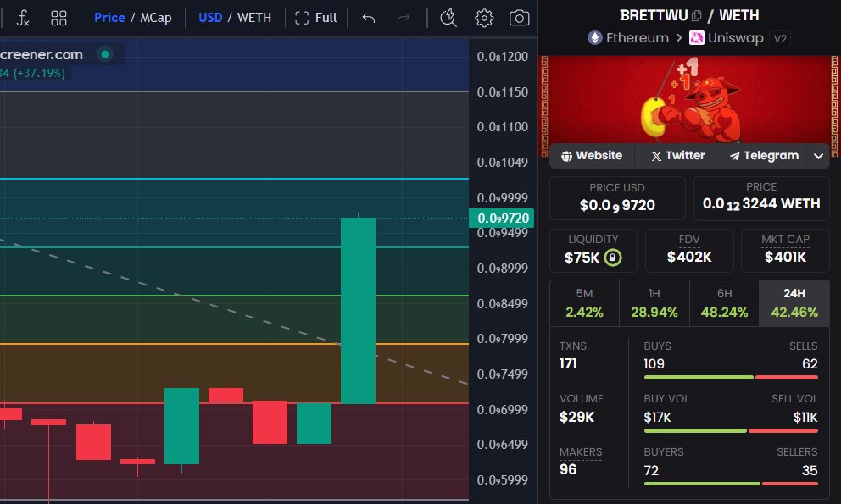Open the quick search lightning icon
The width and height of the screenshot is (841, 504).
(448, 18)
